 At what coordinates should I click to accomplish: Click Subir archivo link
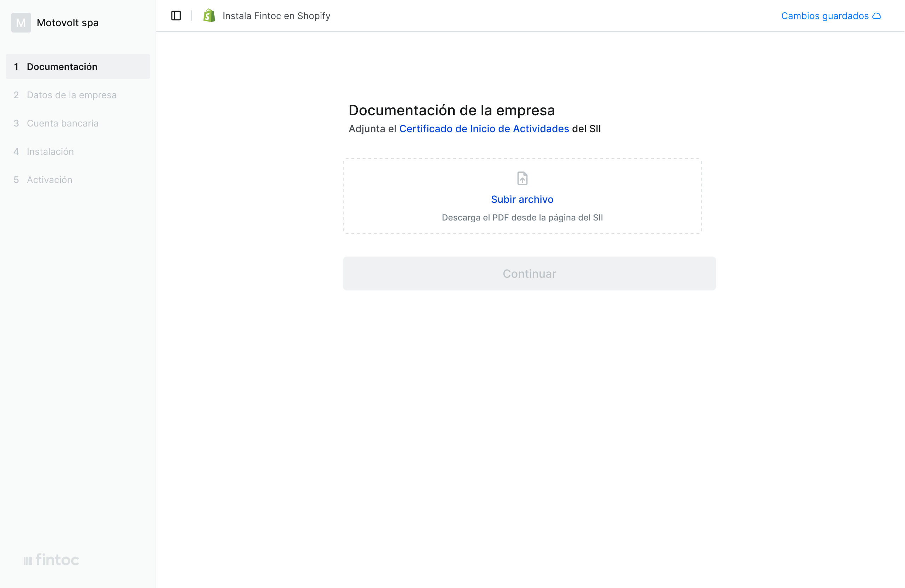point(522,199)
